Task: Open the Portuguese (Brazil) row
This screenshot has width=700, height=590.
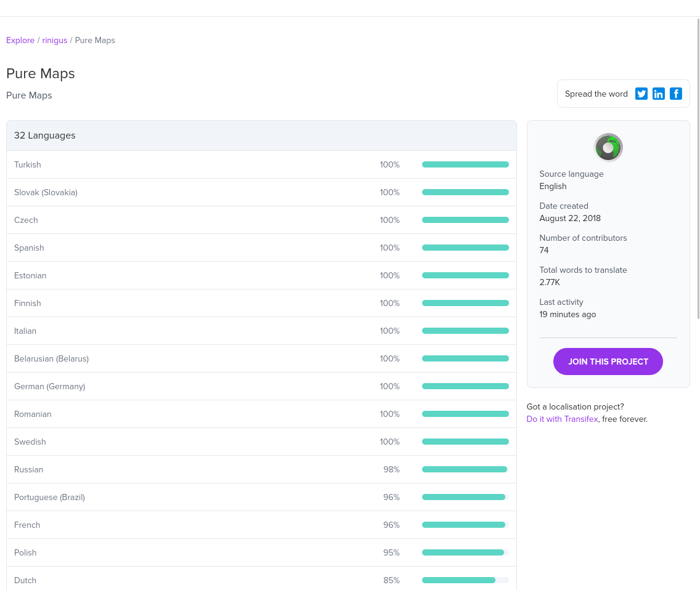Action: (262, 497)
